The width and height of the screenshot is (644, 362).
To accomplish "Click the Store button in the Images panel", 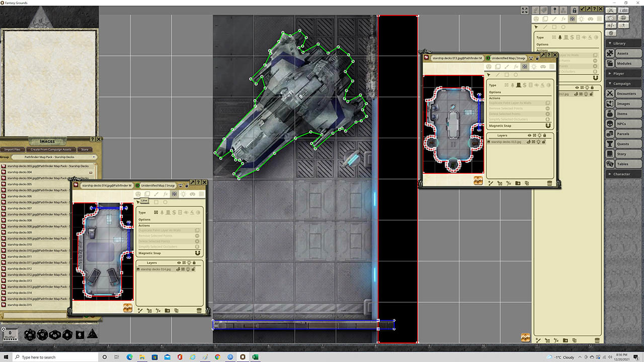I will pyautogui.click(x=84, y=149).
